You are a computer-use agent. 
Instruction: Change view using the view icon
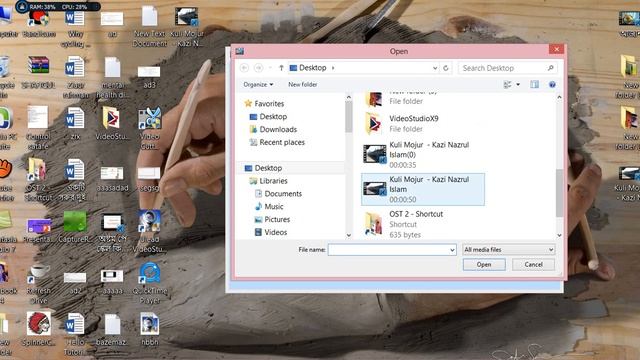pyautogui.click(x=508, y=84)
